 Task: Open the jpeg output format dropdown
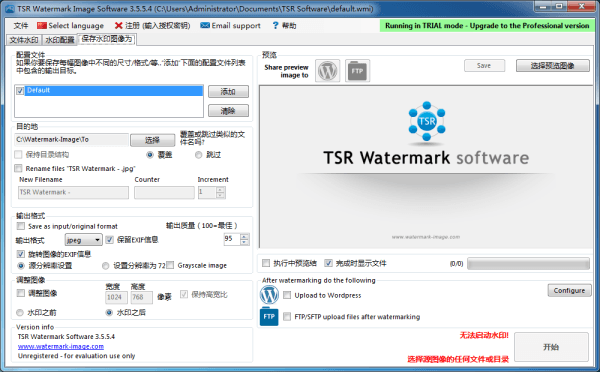coord(83,240)
